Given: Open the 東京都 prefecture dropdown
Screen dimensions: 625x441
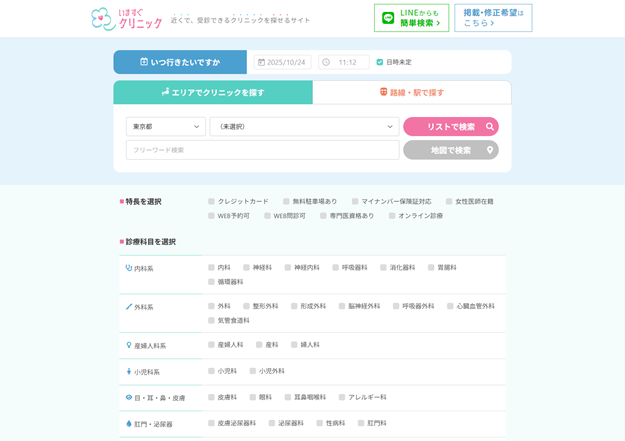Looking at the screenshot, I should coord(166,127).
